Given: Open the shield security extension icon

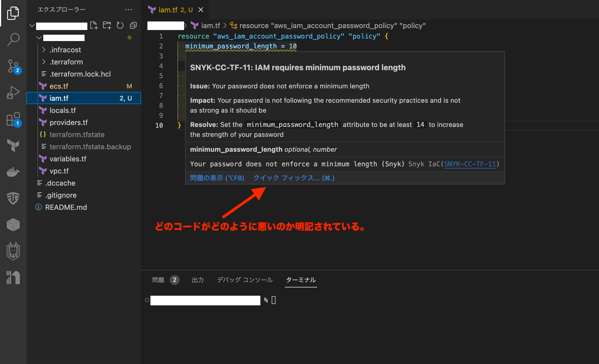Looking at the screenshot, I should [x=13, y=198].
